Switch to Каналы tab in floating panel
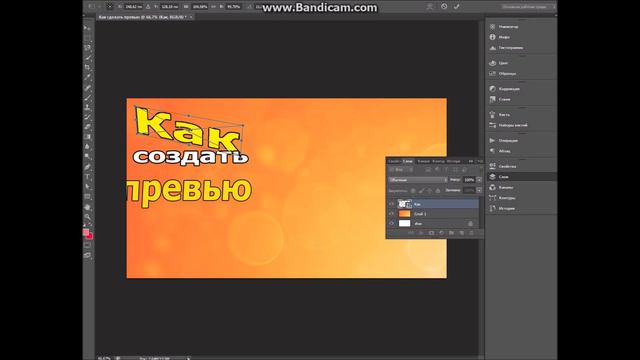 (x=424, y=161)
